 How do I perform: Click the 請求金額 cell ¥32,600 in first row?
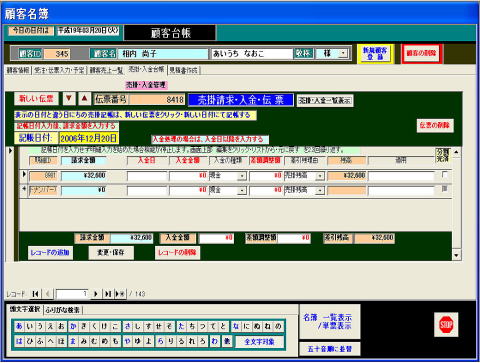pos(83,176)
